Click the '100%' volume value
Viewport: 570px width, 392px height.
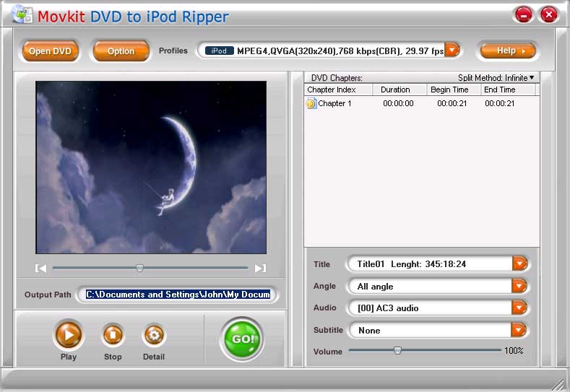click(x=514, y=351)
